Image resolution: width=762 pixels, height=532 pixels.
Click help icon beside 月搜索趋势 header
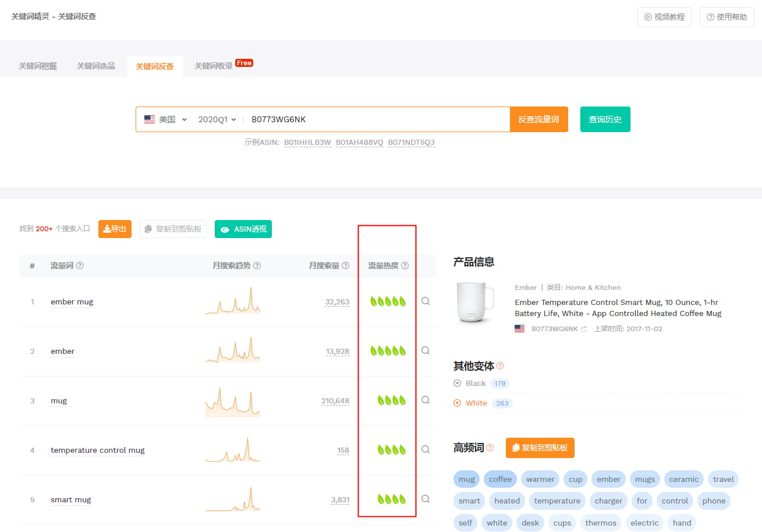[x=257, y=266]
